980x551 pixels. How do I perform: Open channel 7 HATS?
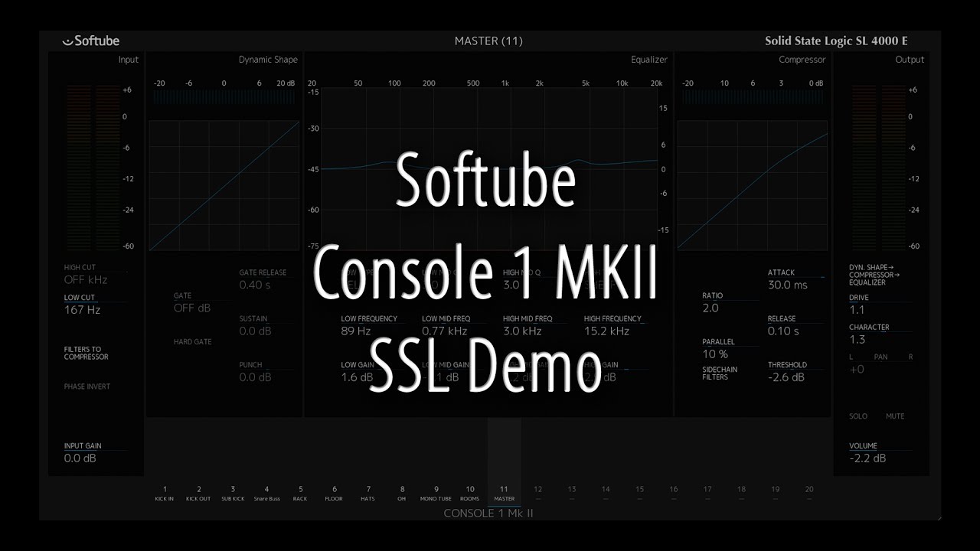coord(368,494)
